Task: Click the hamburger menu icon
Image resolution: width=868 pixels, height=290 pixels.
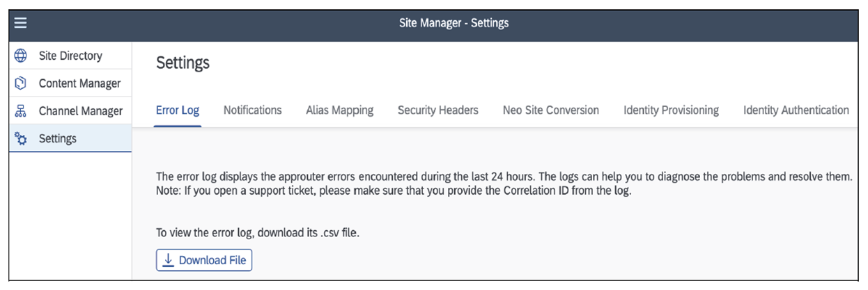Action: click(20, 23)
